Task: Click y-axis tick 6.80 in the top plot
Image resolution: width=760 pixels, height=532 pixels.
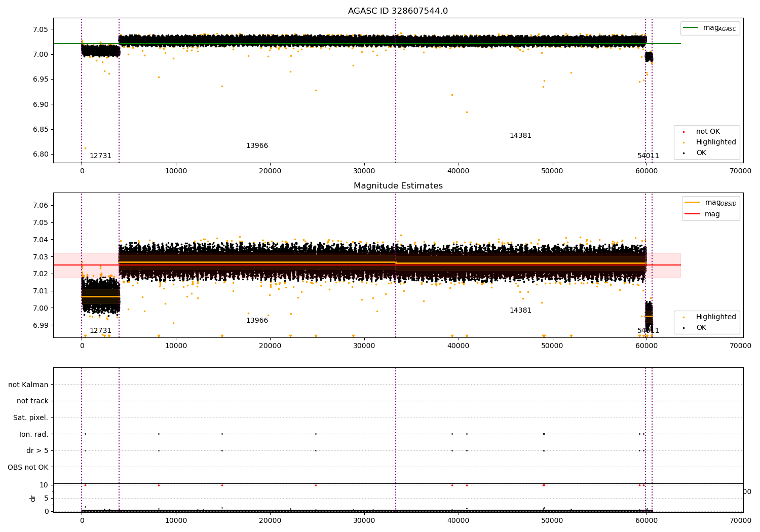Action: [41, 155]
